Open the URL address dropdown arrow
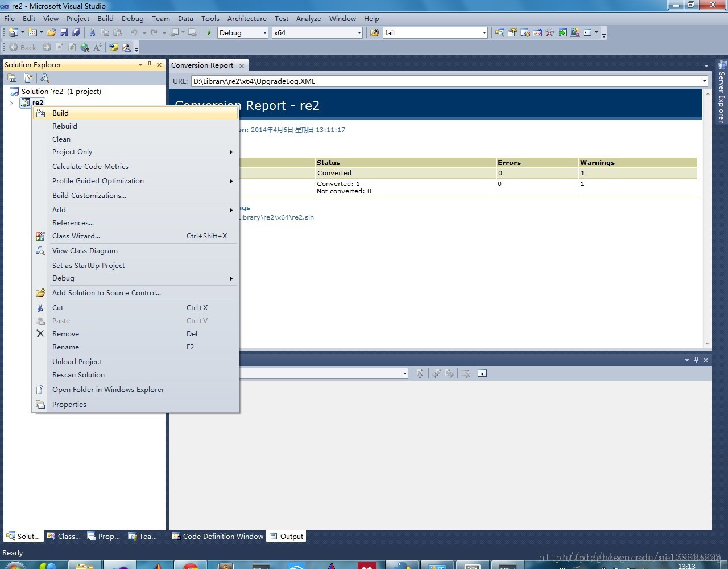728x569 pixels. click(704, 81)
